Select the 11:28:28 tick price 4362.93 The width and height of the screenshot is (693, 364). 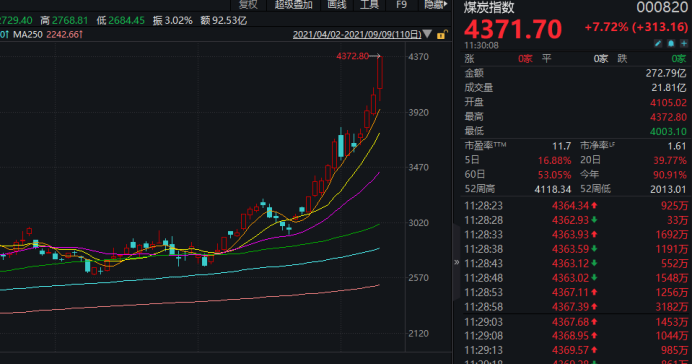(x=570, y=220)
